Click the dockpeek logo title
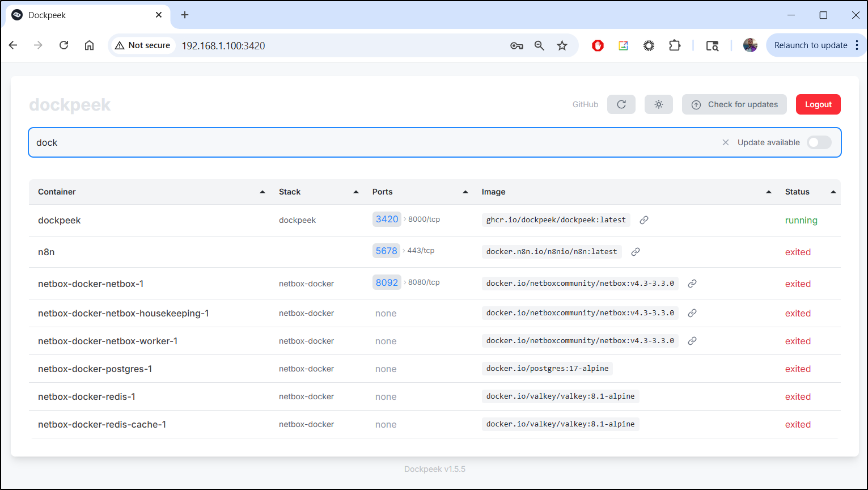 click(x=70, y=105)
